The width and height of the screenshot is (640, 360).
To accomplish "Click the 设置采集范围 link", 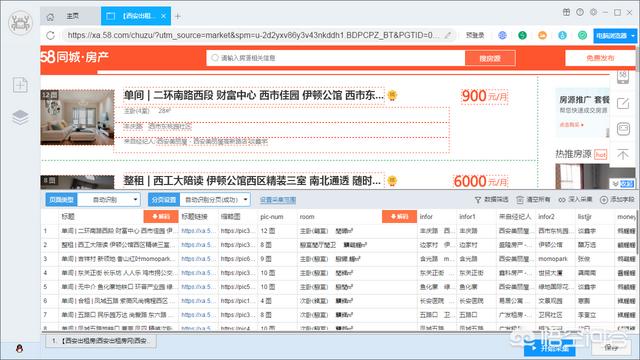I will 278,200.
